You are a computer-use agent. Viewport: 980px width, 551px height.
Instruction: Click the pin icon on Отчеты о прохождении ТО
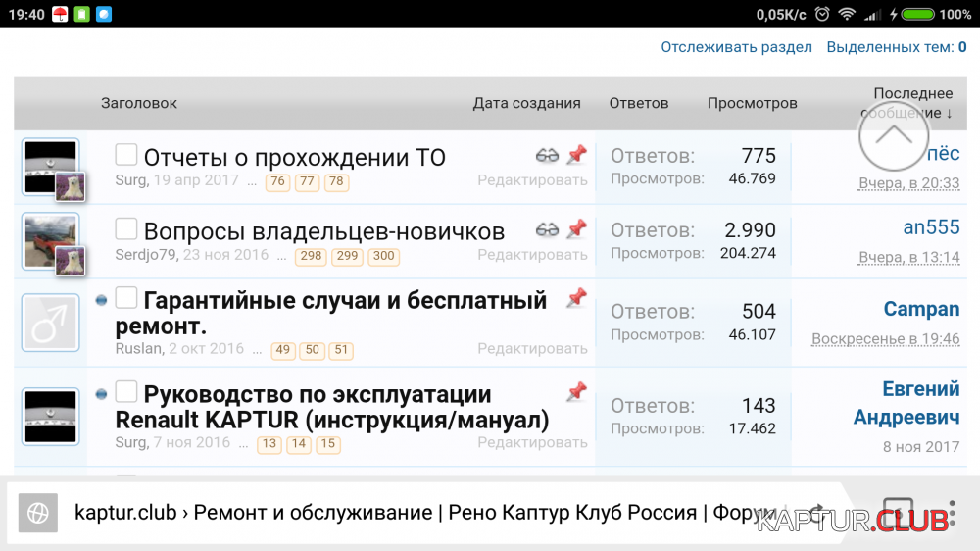(x=576, y=155)
